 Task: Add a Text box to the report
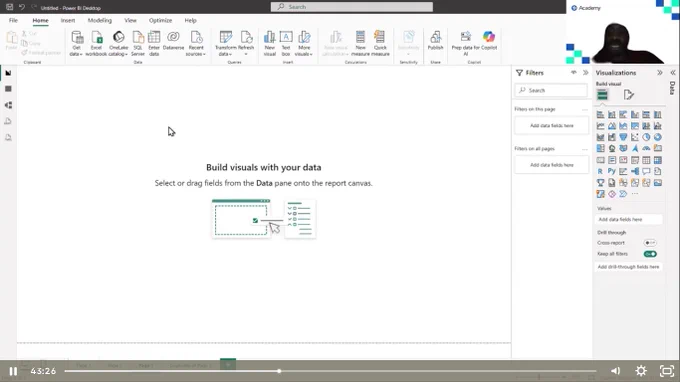click(x=286, y=43)
